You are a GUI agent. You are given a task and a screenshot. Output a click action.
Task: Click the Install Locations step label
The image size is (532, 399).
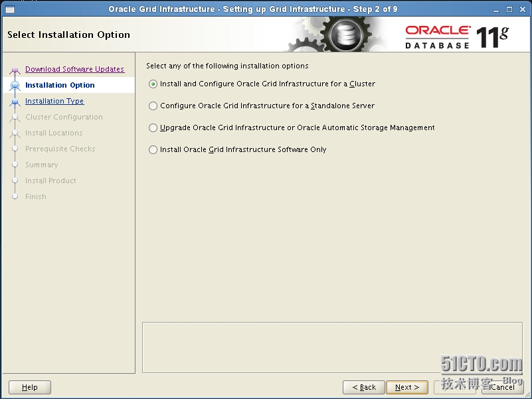click(54, 133)
